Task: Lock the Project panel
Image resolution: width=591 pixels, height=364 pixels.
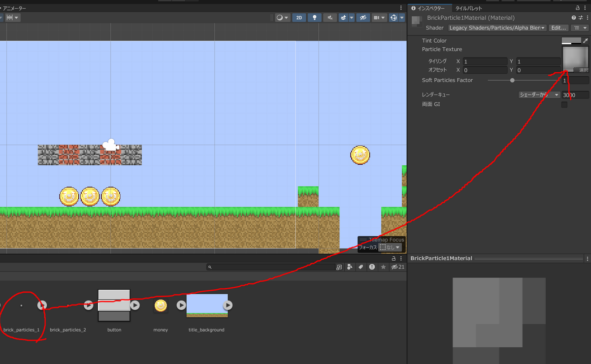Action: point(394,258)
